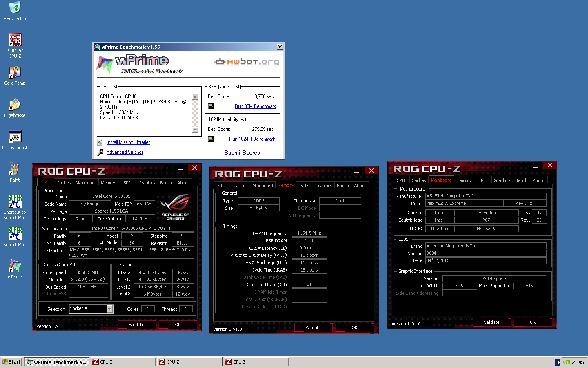Open Memory tab in left CPU-Z window

[x=109, y=183]
